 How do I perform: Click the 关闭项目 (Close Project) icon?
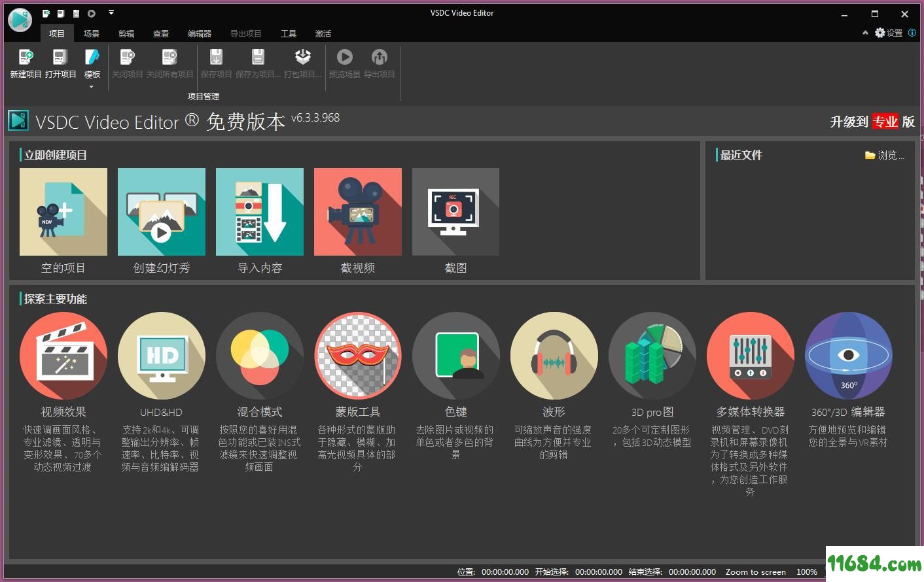point(127,58)
